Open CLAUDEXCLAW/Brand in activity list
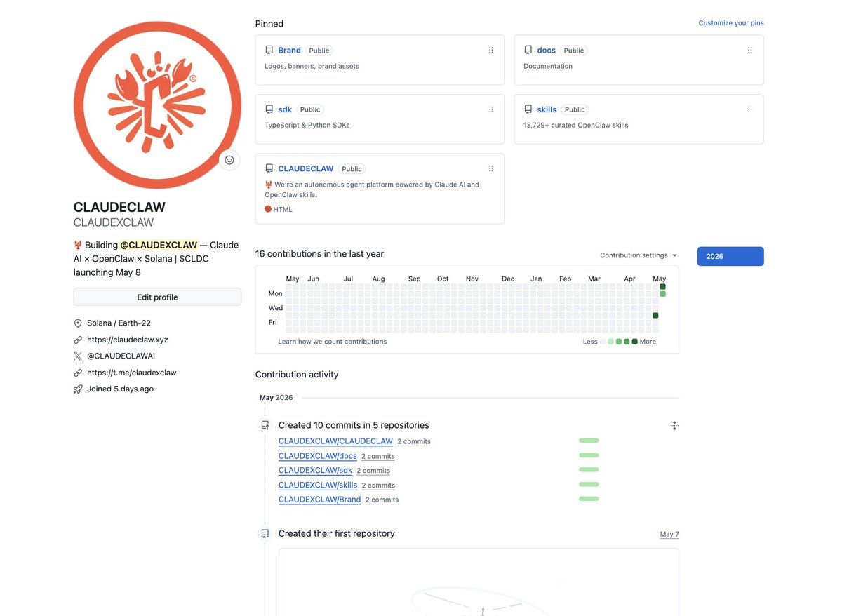 [320, 500]
